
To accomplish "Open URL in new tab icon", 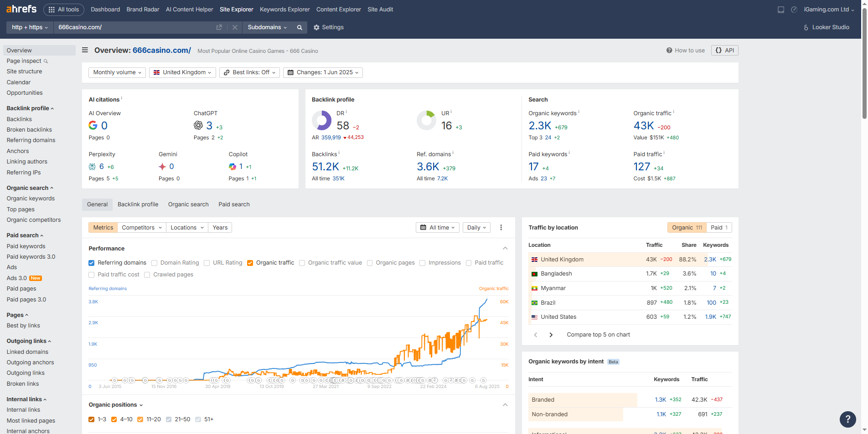I will [x=219, y=27].
